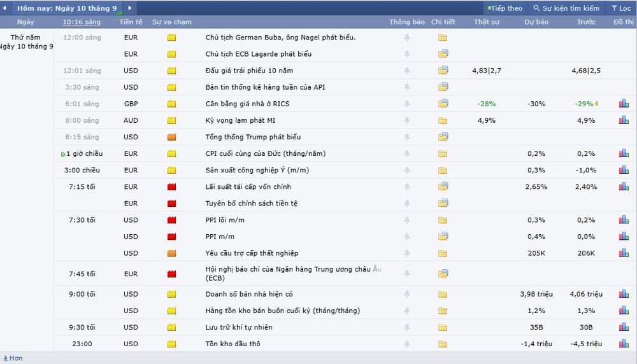This screenshot has width=637, height=364.
Task: Toggle alert bell for Nagel phát biểu
Action: click(x=406, y=38)
